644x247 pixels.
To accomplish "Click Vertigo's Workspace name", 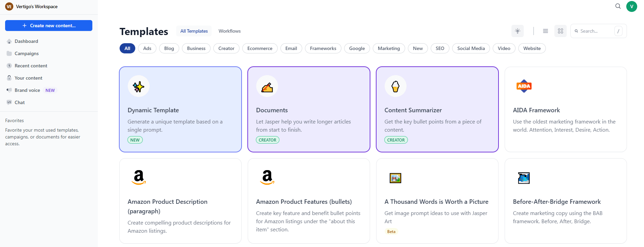I will (37, 6).
